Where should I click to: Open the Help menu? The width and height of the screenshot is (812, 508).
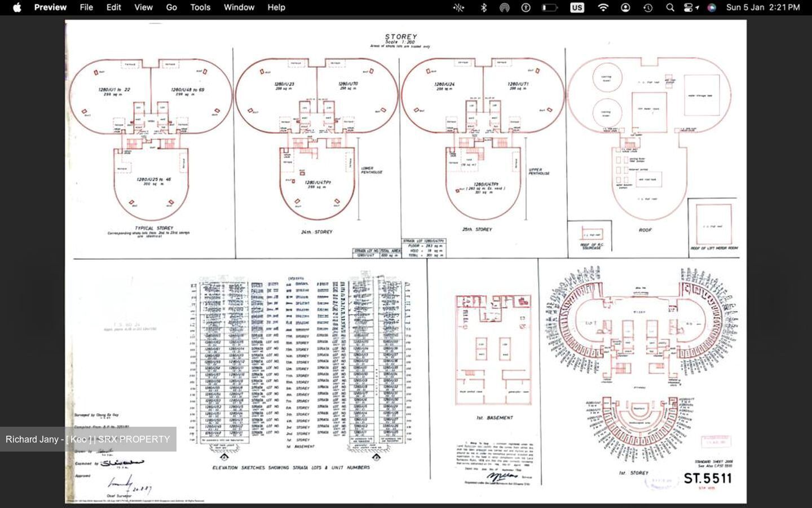click(x=276, y=7)
